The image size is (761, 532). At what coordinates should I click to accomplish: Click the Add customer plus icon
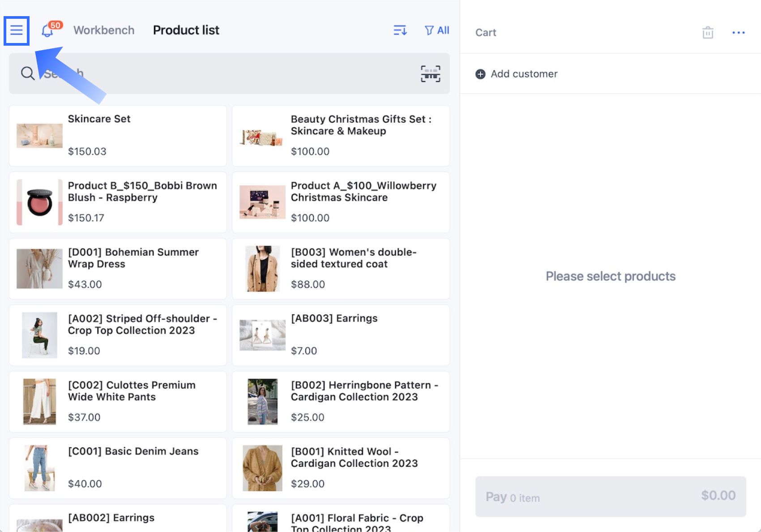point(480,74)
